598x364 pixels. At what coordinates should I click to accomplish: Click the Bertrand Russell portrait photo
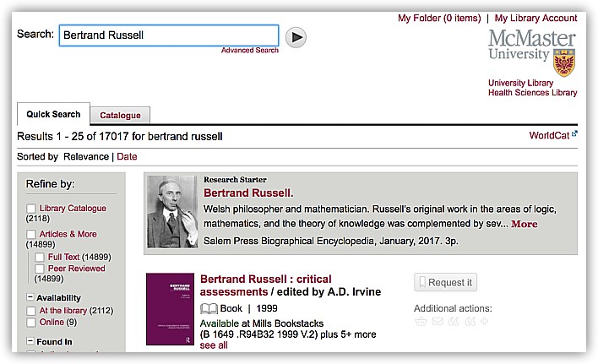tap(172, 212)
